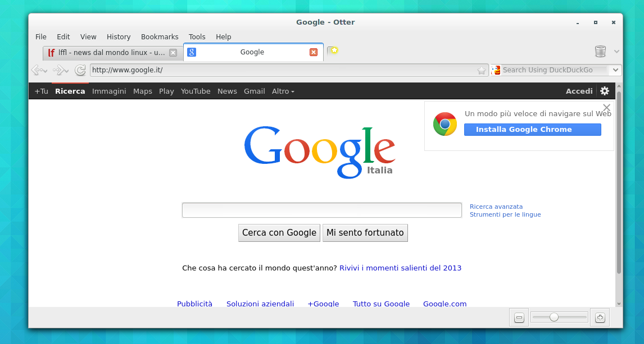This screenshot has height=344, width=644.
Task: Close the Google tab
Action: 314,52
